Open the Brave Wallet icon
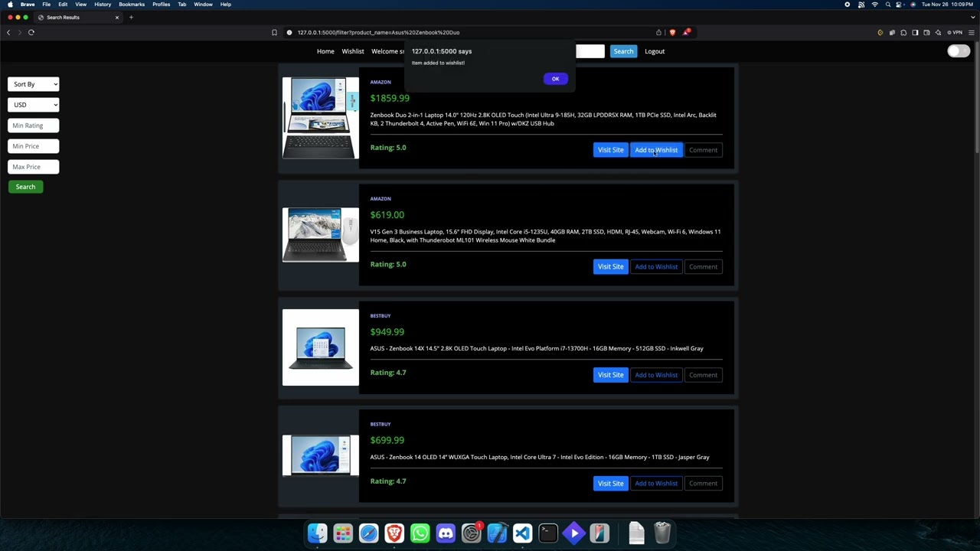Screen dimensions: 980x551 926,32
